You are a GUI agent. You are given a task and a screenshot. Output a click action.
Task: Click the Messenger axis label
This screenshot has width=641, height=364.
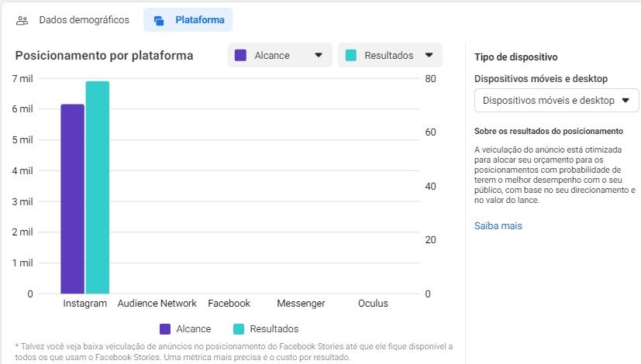(x=301, y=304)
